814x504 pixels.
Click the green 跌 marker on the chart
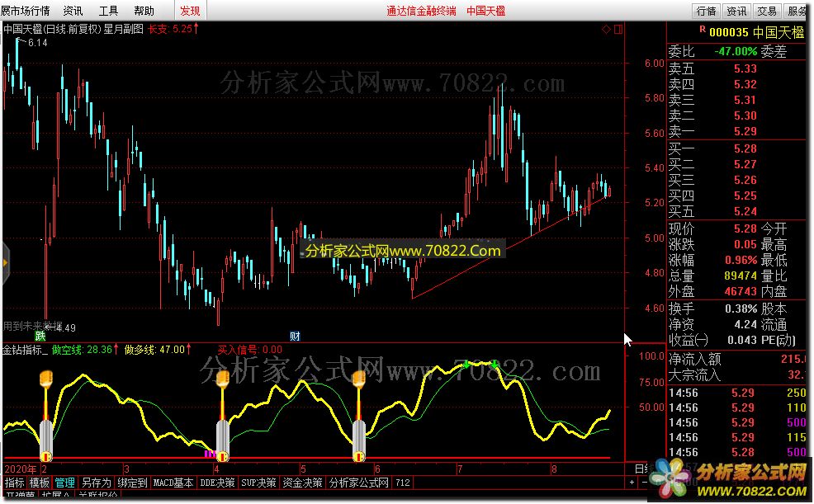click(x=40, y=336)
